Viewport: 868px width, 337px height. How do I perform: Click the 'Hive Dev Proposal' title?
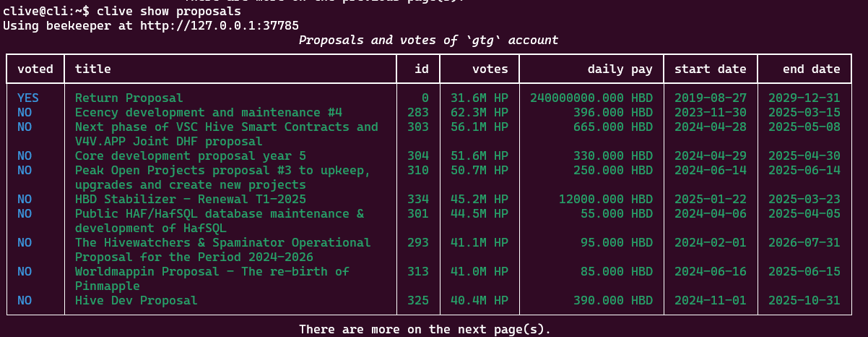(x=136, y=300)
